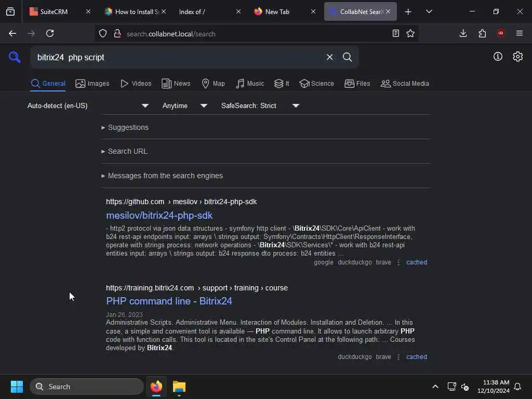Open cached link for mesilov result
This screenshot has height=399, width=532.
[416, 262]
